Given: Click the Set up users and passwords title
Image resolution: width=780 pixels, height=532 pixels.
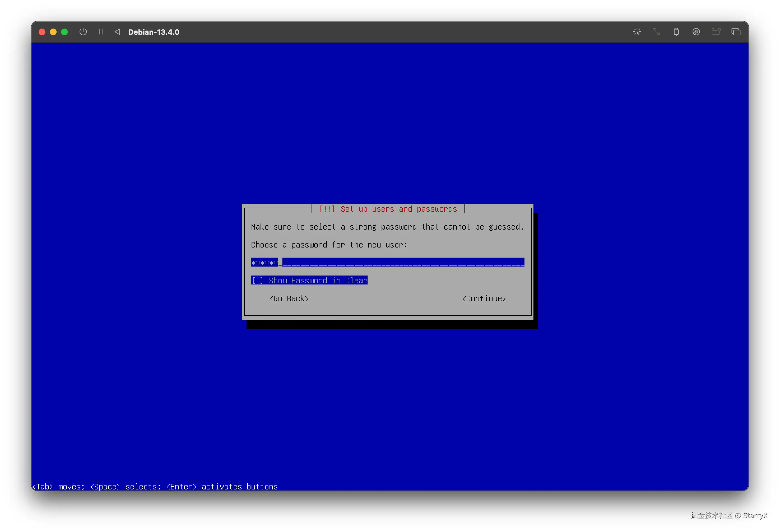Looking at the screenshot, I should point(388,209).
